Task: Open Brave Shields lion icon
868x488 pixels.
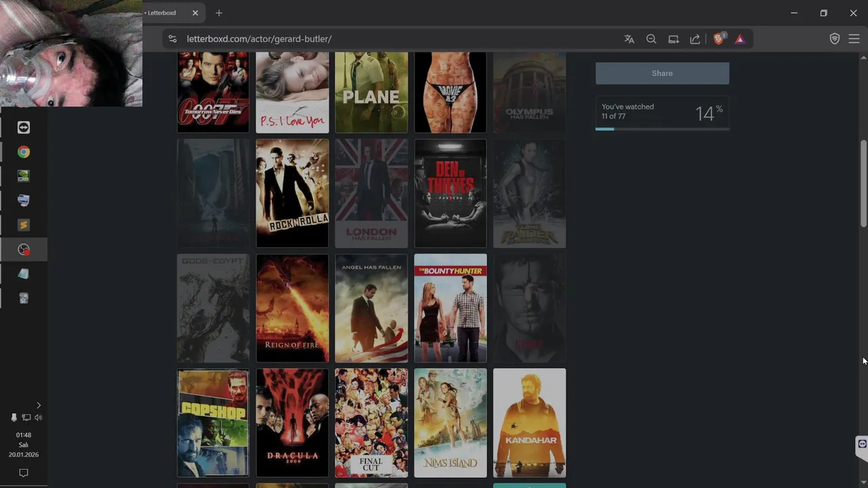Action: (719, 39)
